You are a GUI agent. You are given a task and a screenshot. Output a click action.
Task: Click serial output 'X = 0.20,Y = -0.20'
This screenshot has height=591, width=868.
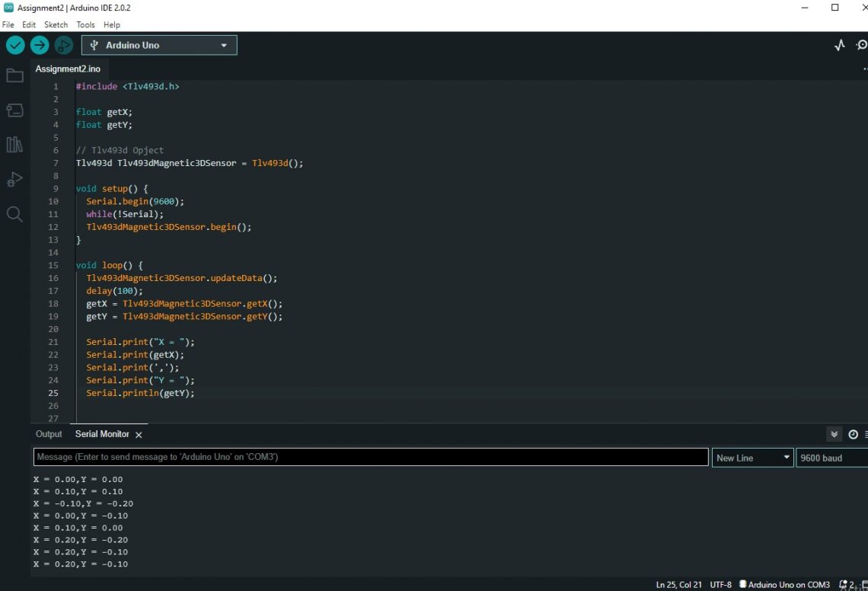coord(81,540)
